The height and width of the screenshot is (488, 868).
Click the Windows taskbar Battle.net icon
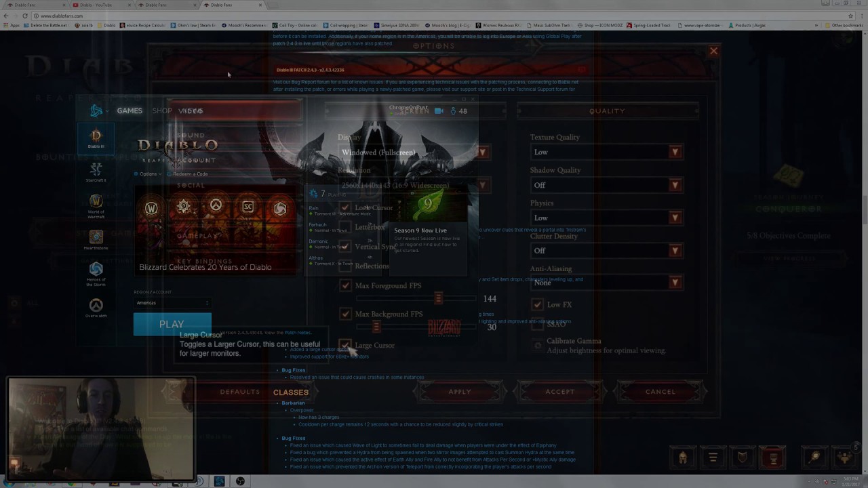(x=219, y=481)
